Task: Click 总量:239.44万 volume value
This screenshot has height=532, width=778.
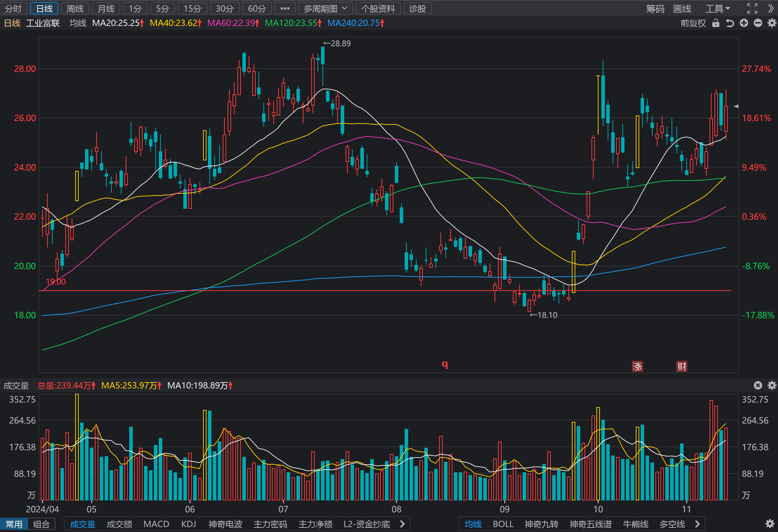Action: tap(66, 386)
